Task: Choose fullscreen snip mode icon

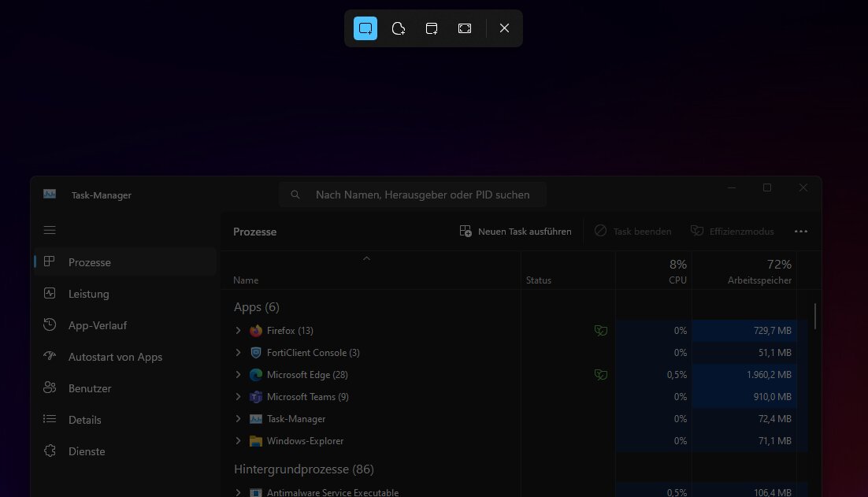Action: click(465, 28)
